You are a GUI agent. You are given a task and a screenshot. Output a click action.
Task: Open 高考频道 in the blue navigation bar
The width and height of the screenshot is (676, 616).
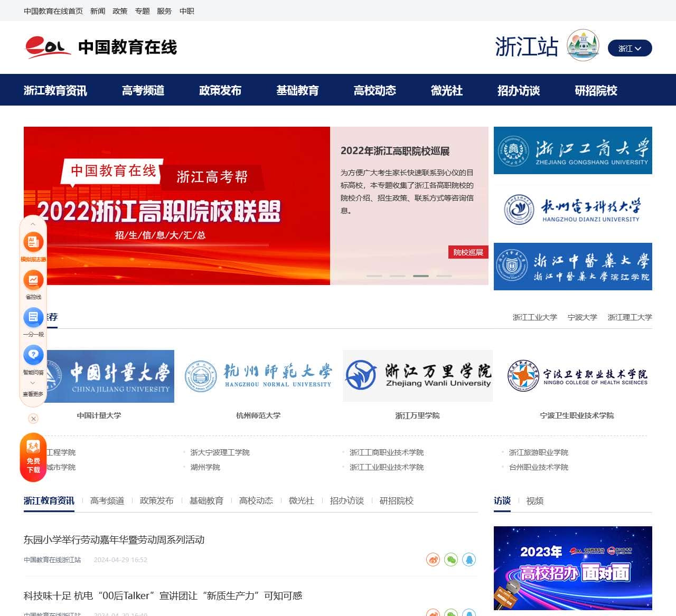143,90
